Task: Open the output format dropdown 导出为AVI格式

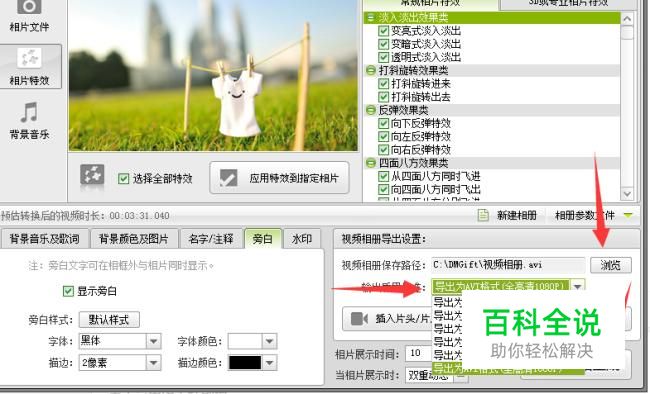Action: point(508,286)
